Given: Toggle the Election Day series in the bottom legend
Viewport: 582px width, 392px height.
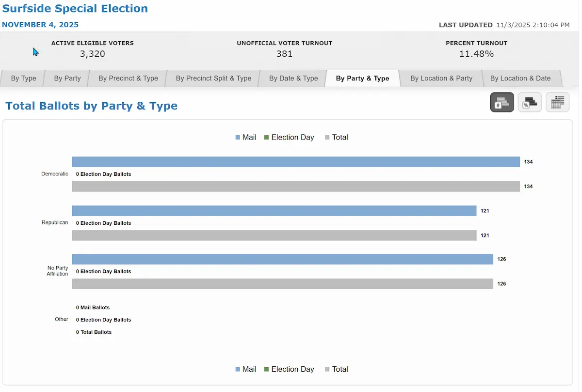Looking at the screenshot, I should [289, 369].
